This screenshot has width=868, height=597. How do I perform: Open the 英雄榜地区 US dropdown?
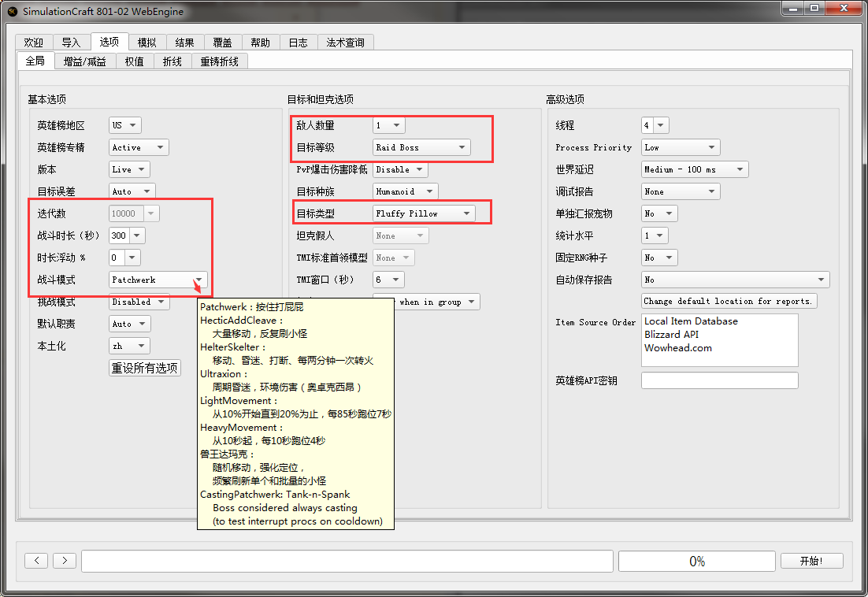click(125, 125)
